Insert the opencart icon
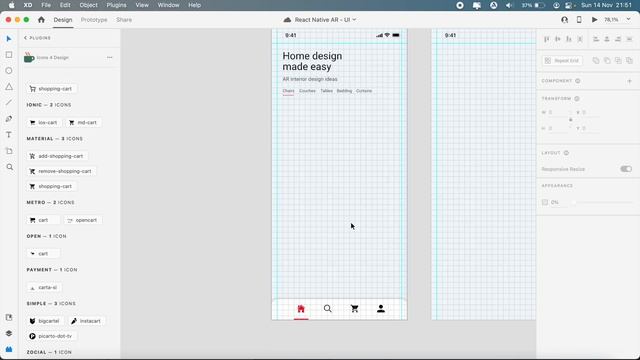The image size is (640, 360). coord(83,220)
